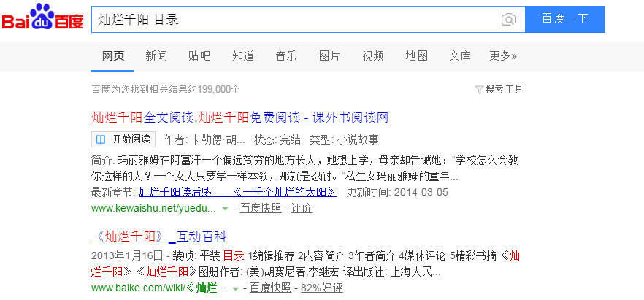Click the 开始阅读 button
This screenshot has height=300, width=644.
click(x=123, y=139)
